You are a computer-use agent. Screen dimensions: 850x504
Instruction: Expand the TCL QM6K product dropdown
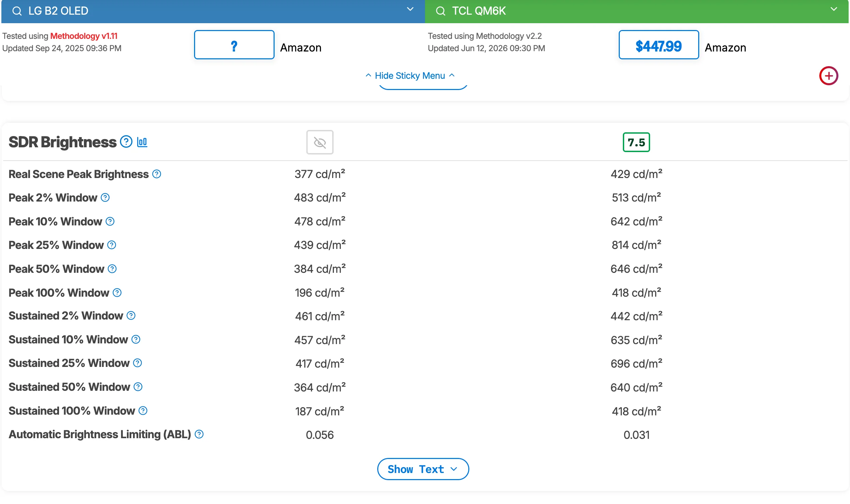pyautogui.click(x=834, y=10)
